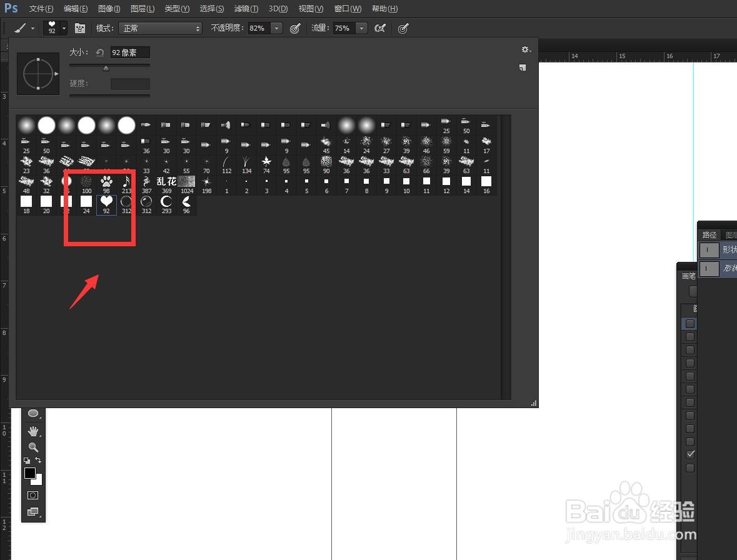Open the 窗口 menu
737x560 pixels.
tap(348, 9)
